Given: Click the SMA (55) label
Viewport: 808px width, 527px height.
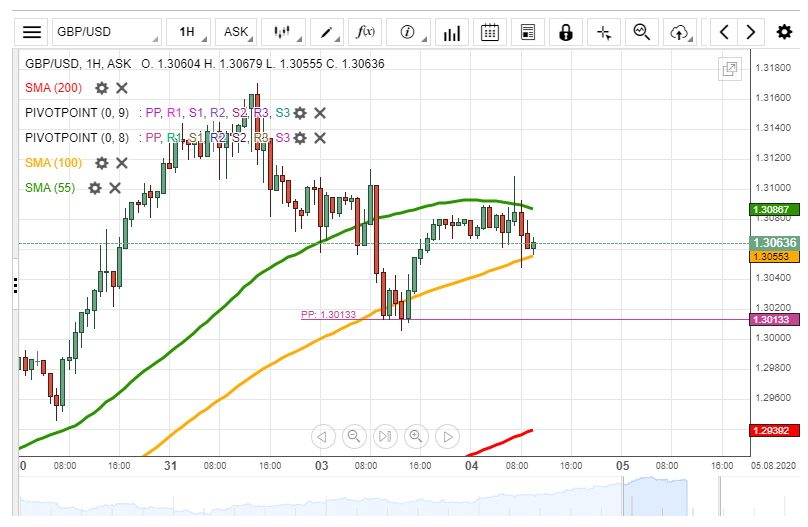Looking at the screenshot, I should [50, 188].
